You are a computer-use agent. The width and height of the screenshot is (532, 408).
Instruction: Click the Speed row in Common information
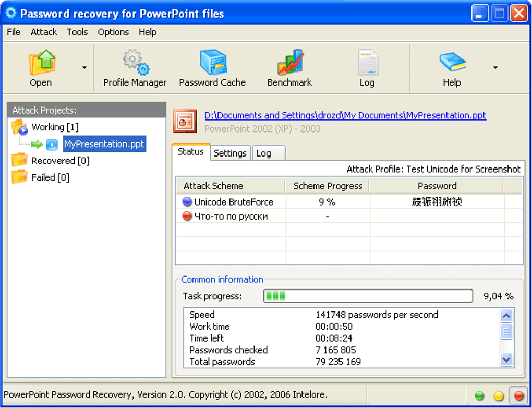(343, 315)
